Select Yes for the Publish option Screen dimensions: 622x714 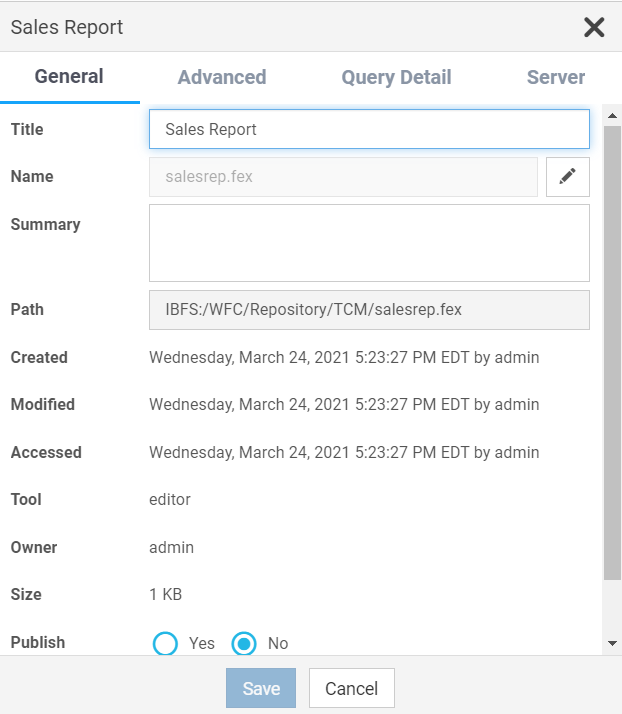pos(165,643)
